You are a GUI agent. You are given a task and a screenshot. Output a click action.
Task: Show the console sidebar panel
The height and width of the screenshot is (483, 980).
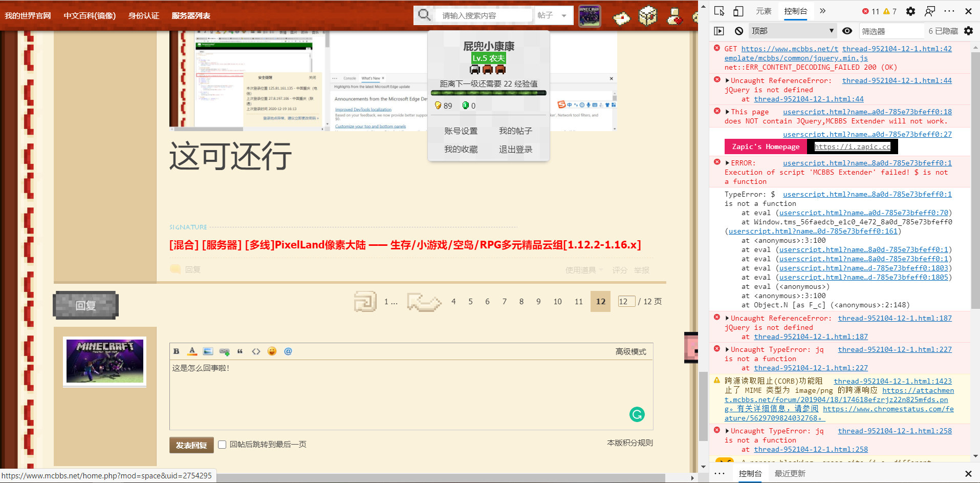click(x=719, y=31)
